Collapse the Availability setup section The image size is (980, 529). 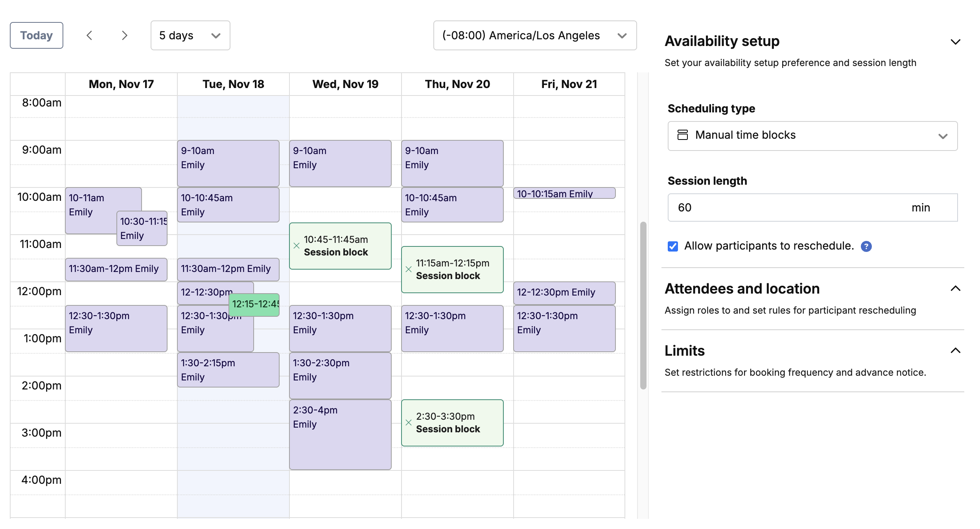pos(955,42)
